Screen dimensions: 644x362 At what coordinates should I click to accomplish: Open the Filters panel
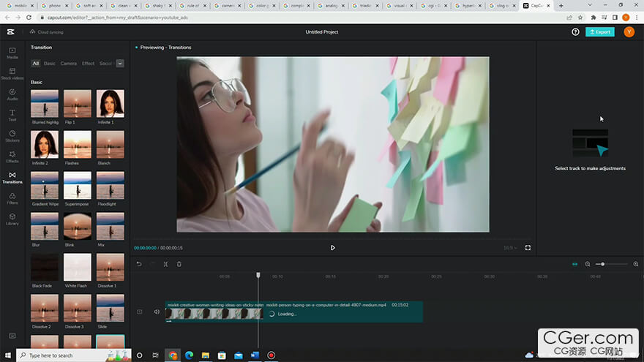tap(12, 199)
